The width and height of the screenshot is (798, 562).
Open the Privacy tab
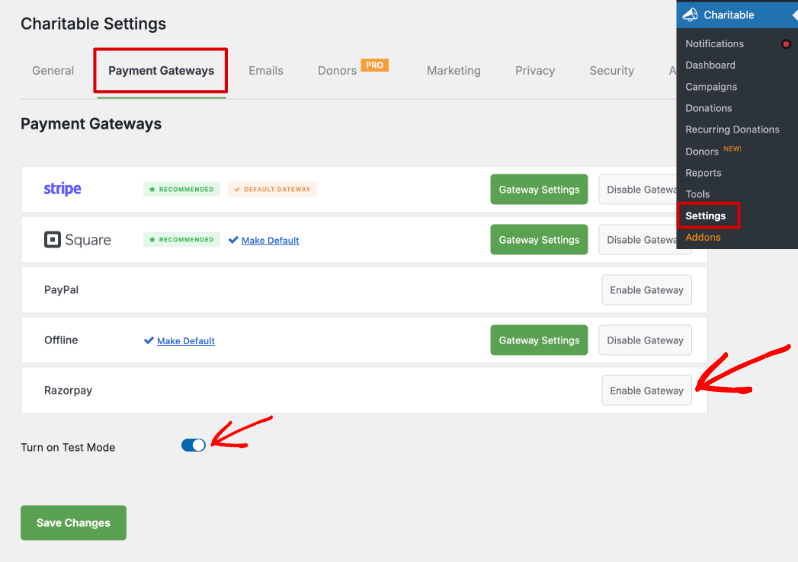click(535, 71)
